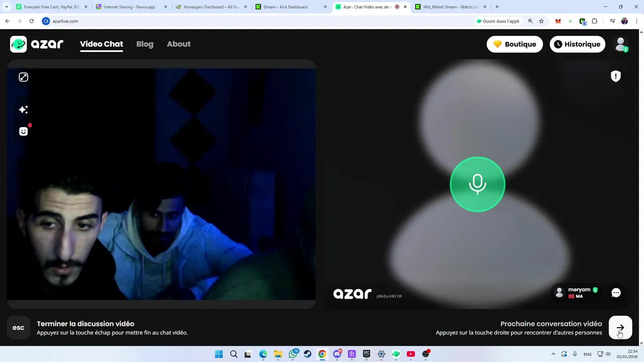Image resolution: width=644 pixels, height=362 pixels.
Task: Go to next video conversation arrow
Action: click(x=620, y=328)
